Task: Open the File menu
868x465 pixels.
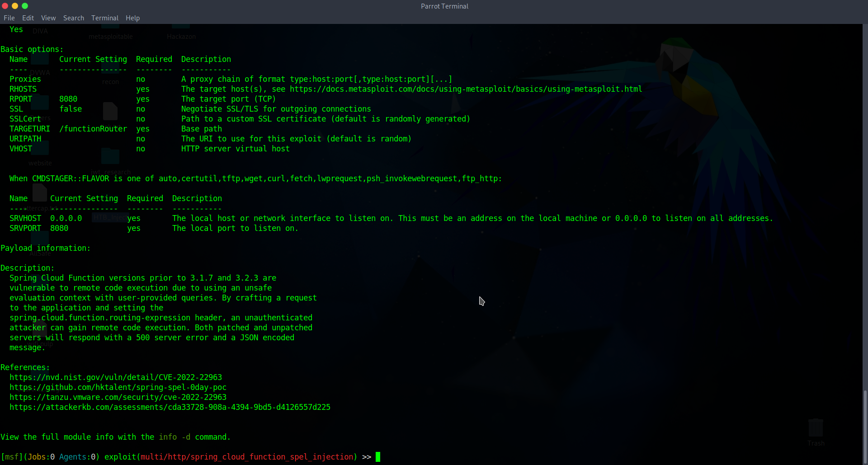Action: pyautogui.click(x=9, y=18)
